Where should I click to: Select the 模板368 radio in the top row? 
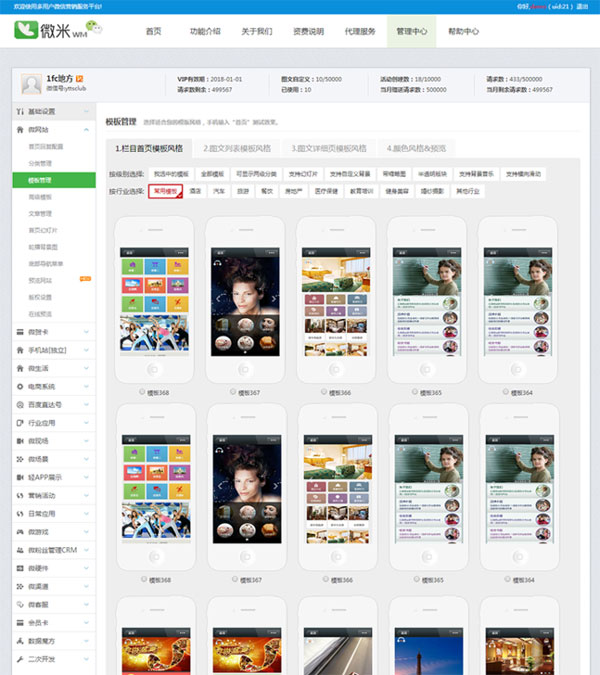pyautogui.click(x=142, y=392)
